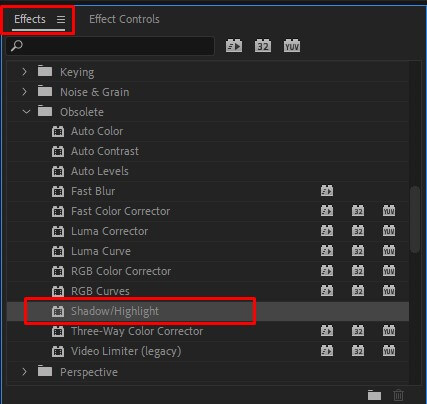Viewport: 427px width, 404px height.
Task: Toggle the YUV Effects filter button
Action: pyautogui.click(x=292, y=46)
